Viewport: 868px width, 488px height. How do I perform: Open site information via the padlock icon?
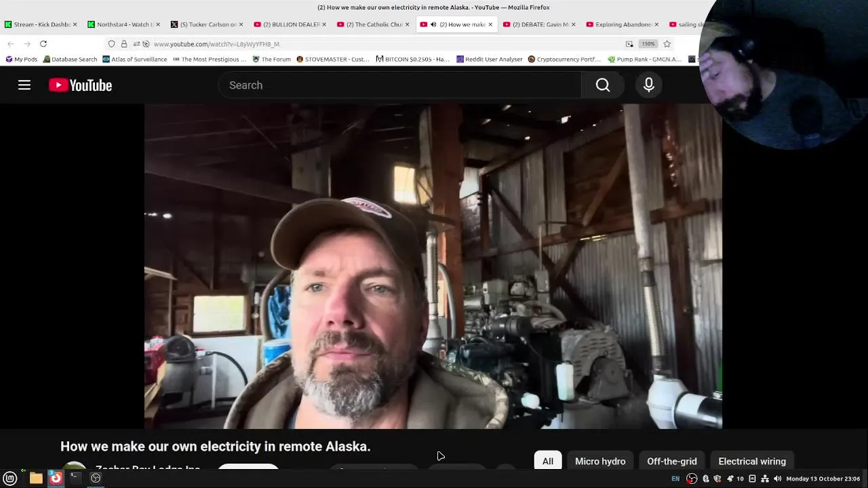pos(124,44)
